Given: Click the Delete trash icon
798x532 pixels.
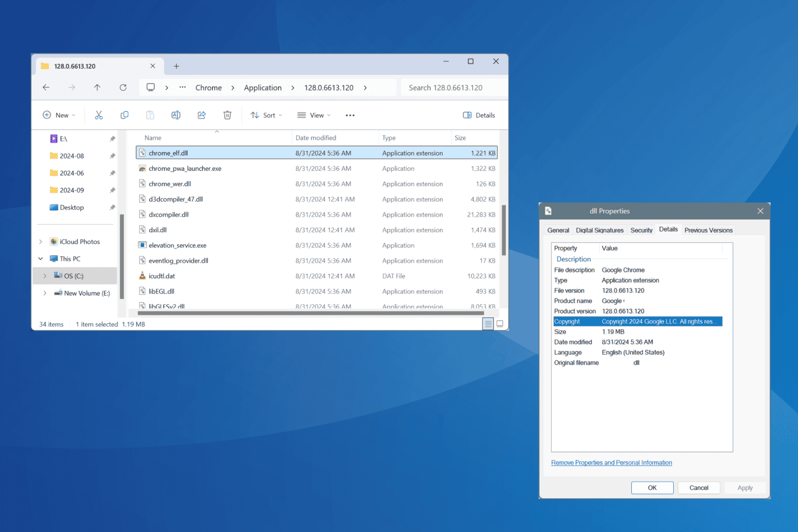Looking at the screenshot, I should tap(227, 115).
